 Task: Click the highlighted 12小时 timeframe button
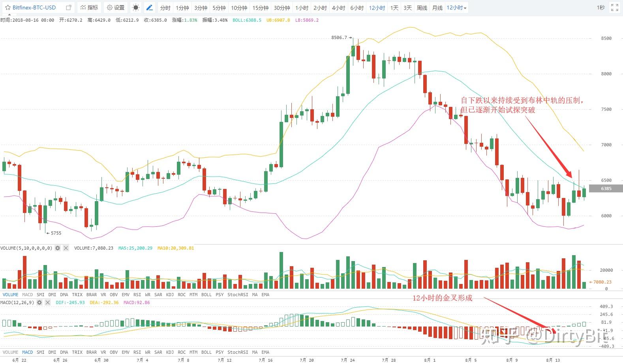click(x=377, y=7)
